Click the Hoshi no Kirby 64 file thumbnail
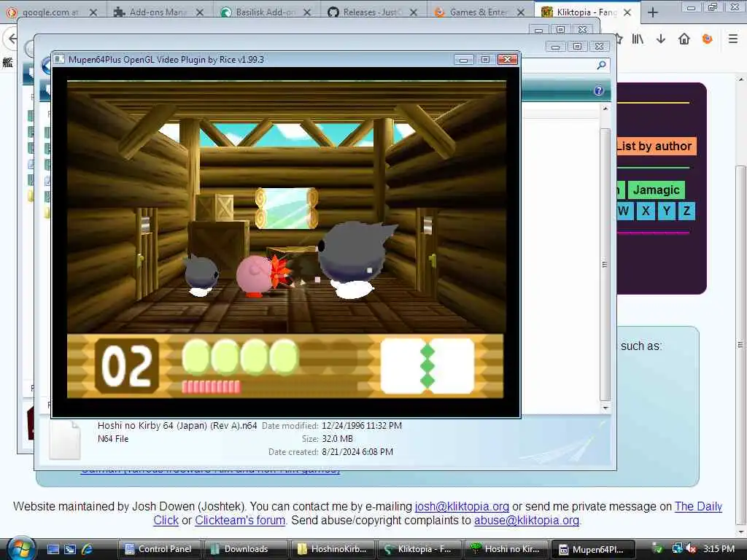The height and width of the screenshot is (560, 747). pos(65,440)
